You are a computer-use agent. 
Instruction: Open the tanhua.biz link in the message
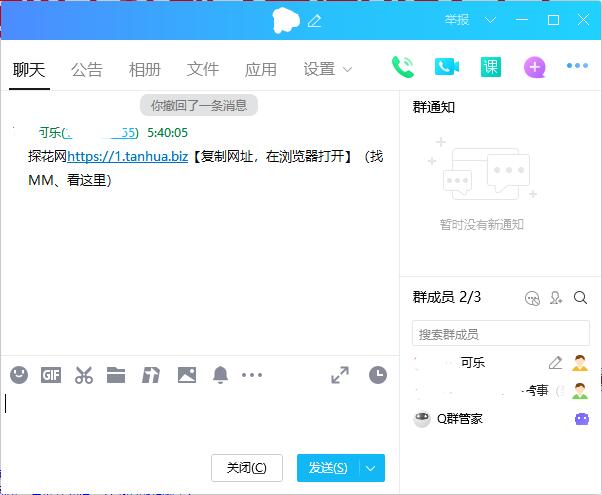point(127,157)
